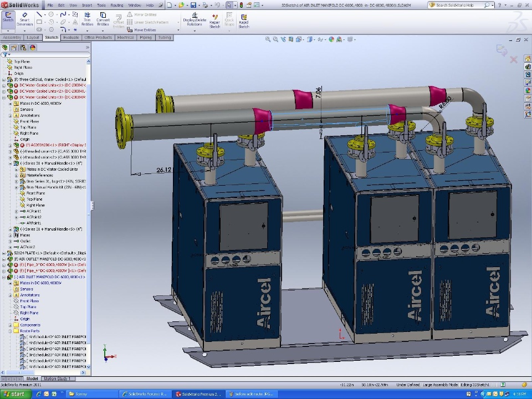The height and width of the screenshot is (399, 532).
Task: Click the Zoom to Fit icon
Action: click(268, 39)
